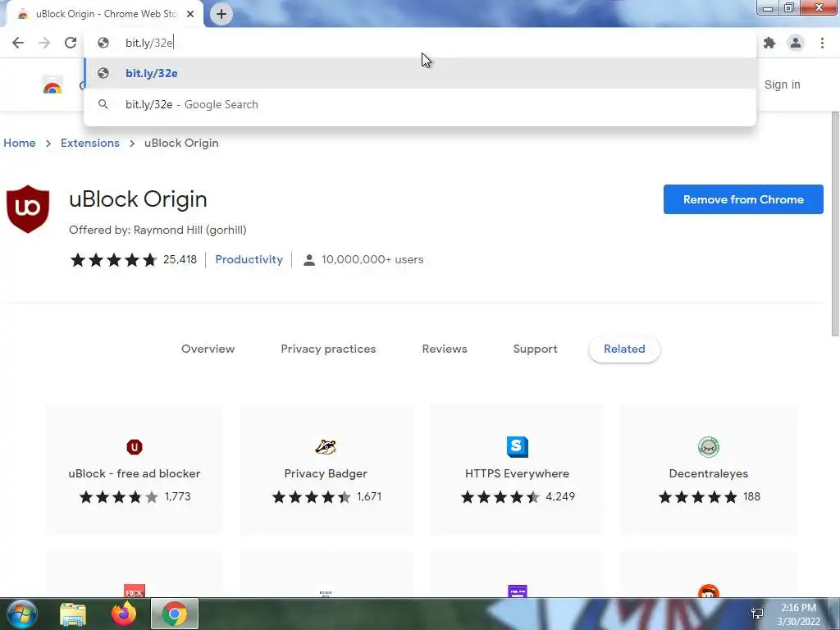Click the uBlock Origin breadcrumb text
Screen dimensions: 840x630
[x=181, y=143]
